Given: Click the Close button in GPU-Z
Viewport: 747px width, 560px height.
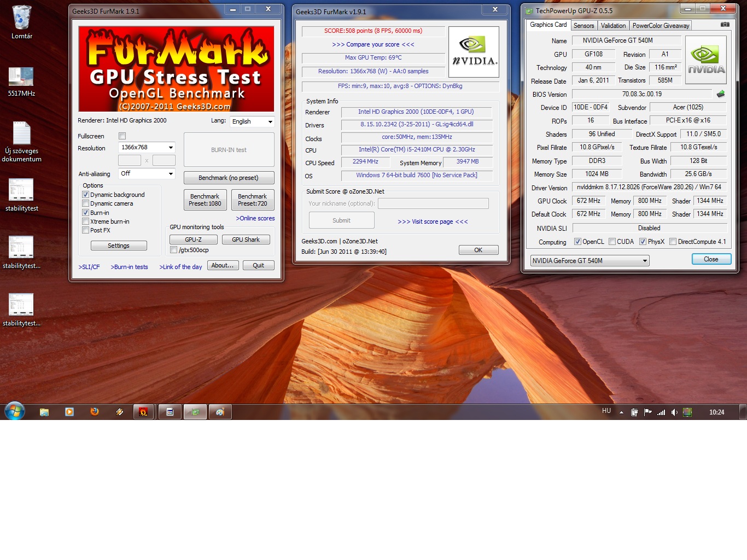Looking at the screenshot, I should coord(711,259).
